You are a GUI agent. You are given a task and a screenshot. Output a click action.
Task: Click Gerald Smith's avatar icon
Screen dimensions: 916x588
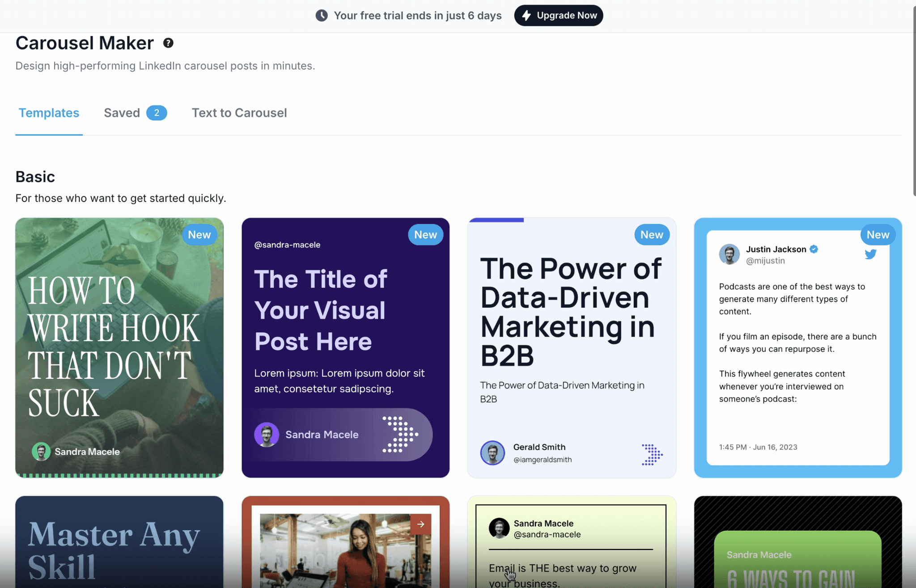(492, 453)
